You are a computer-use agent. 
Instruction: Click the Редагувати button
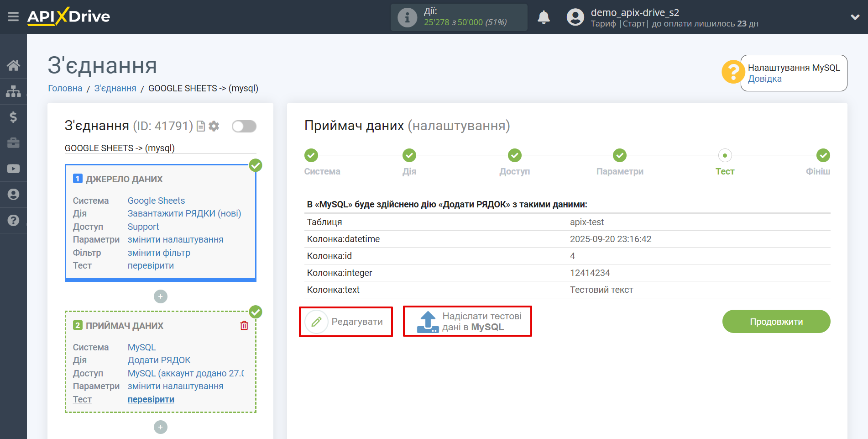click(345, 322)
